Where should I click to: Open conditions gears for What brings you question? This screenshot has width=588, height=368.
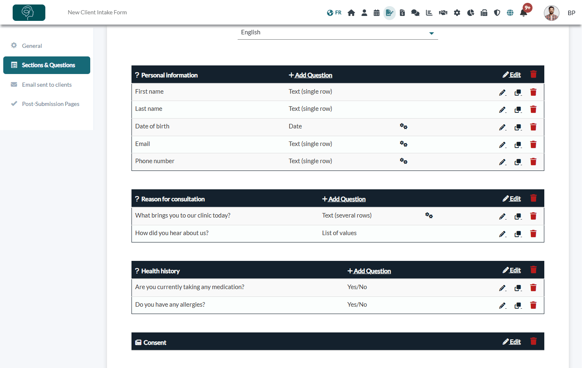(x=429, y=215)
